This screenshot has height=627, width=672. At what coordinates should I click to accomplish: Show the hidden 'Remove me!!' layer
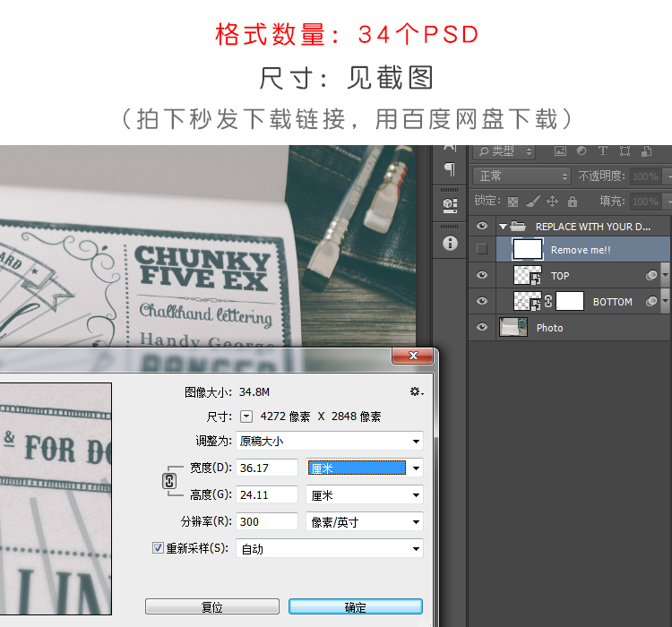tap(482, 249)
